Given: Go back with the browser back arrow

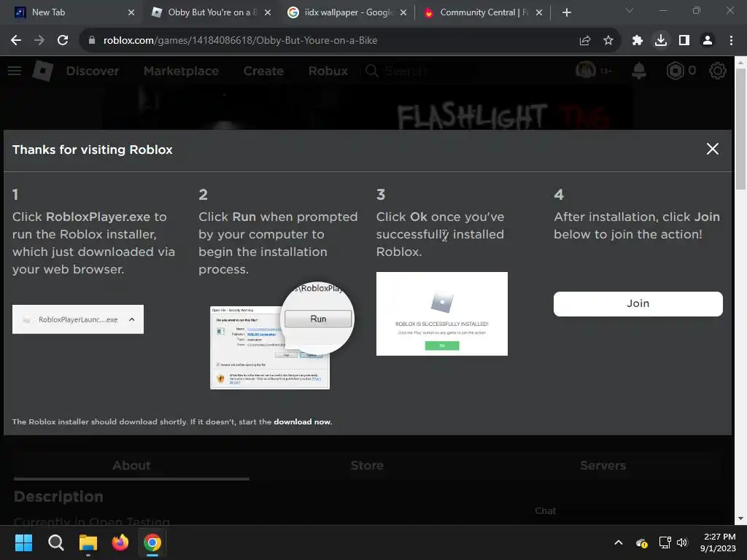Looking at the screenshot, I should (x=16, y=41).
